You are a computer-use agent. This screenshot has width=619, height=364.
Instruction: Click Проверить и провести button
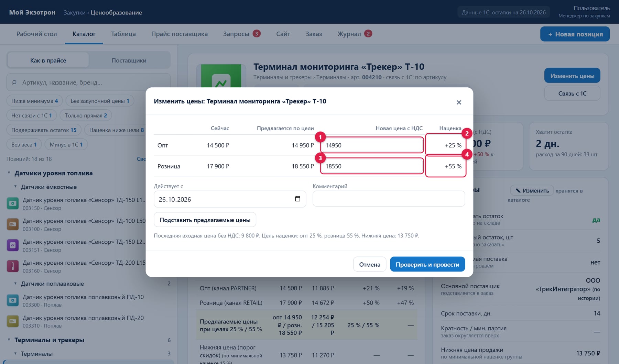pos(427,264)
